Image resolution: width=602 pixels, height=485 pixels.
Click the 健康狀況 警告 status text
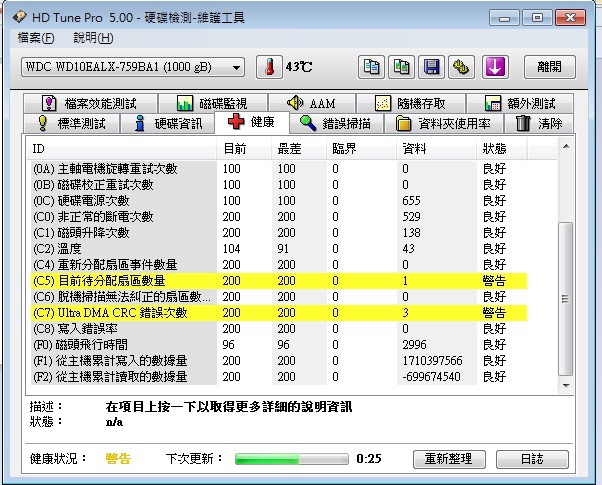(x=118, y=459)
